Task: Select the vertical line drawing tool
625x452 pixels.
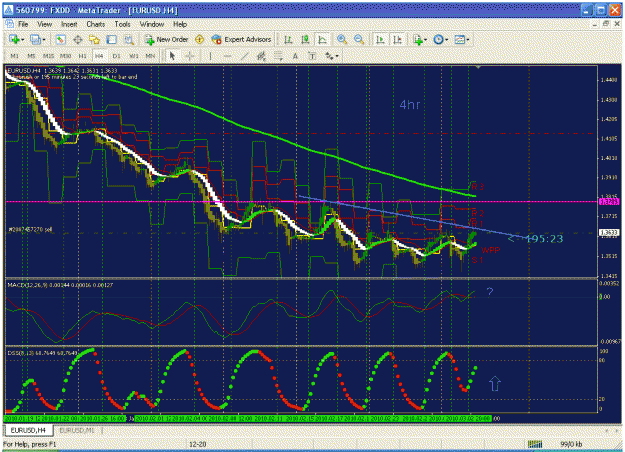Action: pos(210,56)
